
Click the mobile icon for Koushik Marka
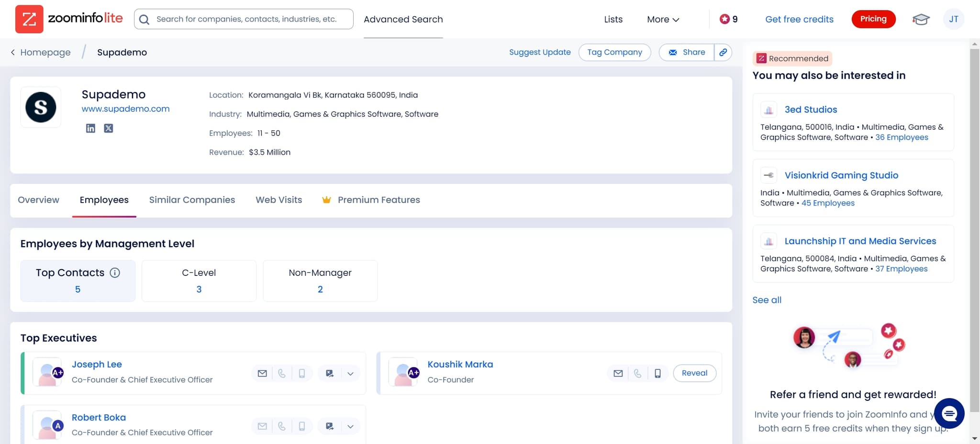[x=657, y=373]
